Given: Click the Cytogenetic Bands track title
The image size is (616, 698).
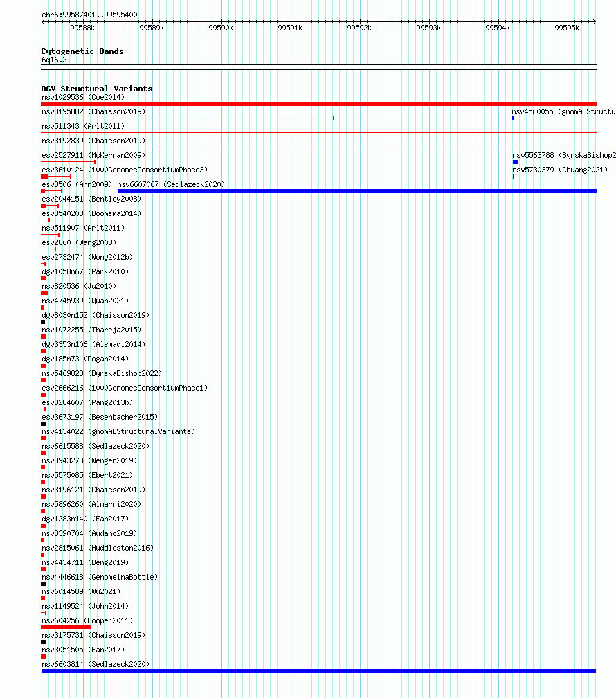Looking at the screenshot, I should [82, 51].
